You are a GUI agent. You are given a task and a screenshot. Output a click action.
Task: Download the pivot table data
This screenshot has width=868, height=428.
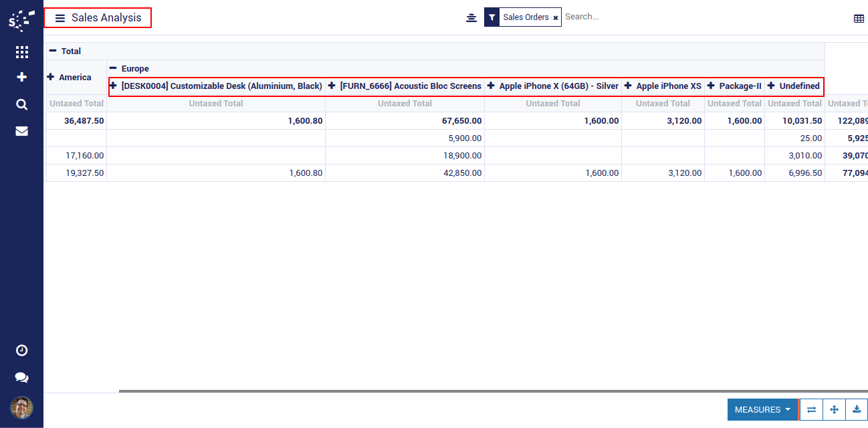pos(857,410)
